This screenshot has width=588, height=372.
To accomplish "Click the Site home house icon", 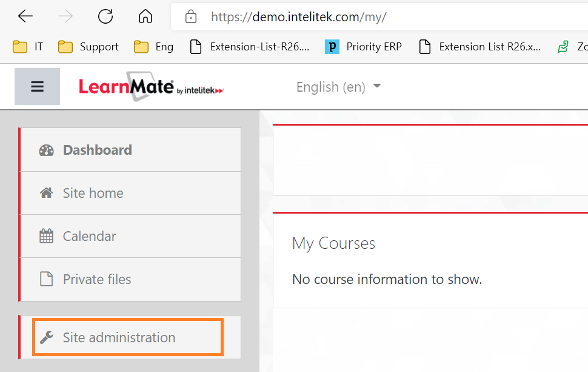I will pyautogui.click(x=47, y=193).
